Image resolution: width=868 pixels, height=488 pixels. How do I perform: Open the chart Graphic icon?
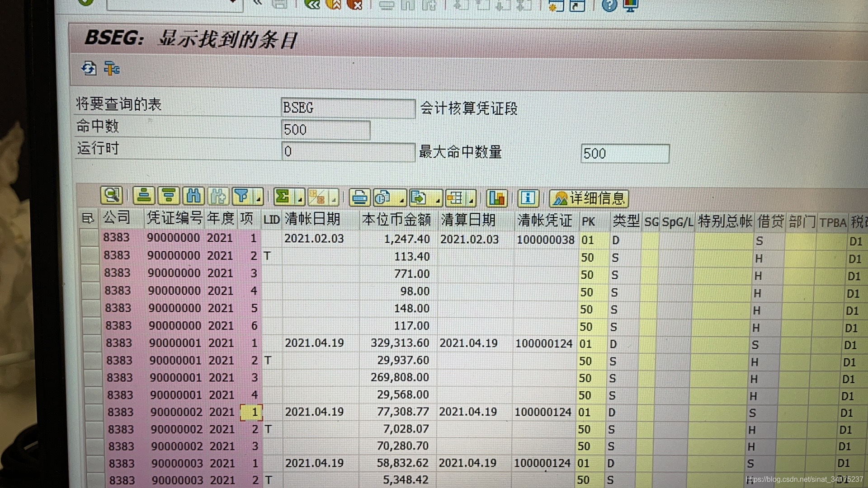pos(496,198)
